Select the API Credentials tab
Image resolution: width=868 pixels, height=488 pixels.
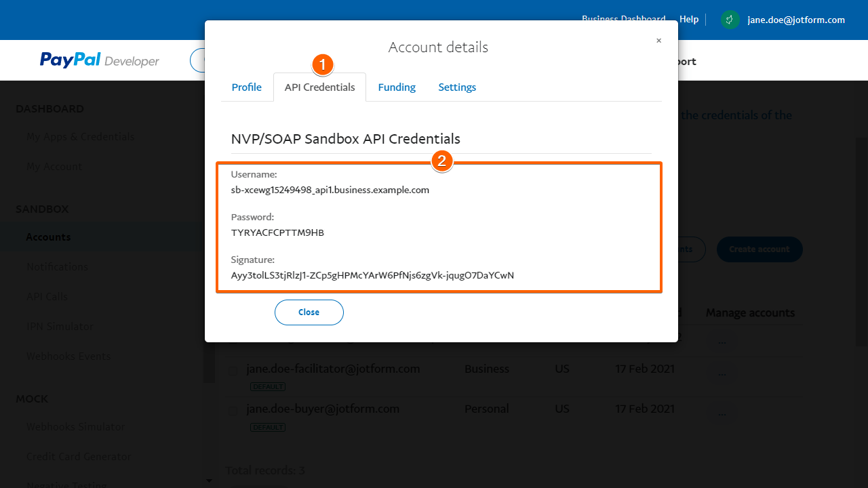coord(319,87)
